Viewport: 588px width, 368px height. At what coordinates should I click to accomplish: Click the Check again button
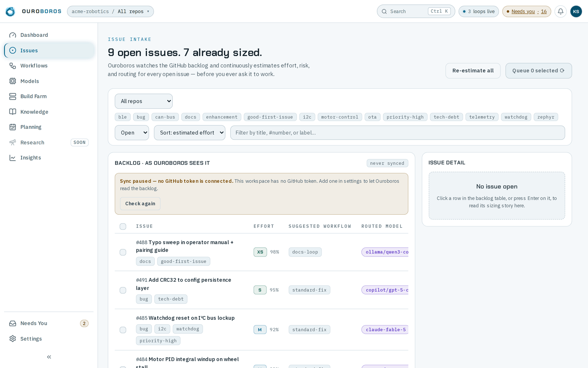[140, 204]
